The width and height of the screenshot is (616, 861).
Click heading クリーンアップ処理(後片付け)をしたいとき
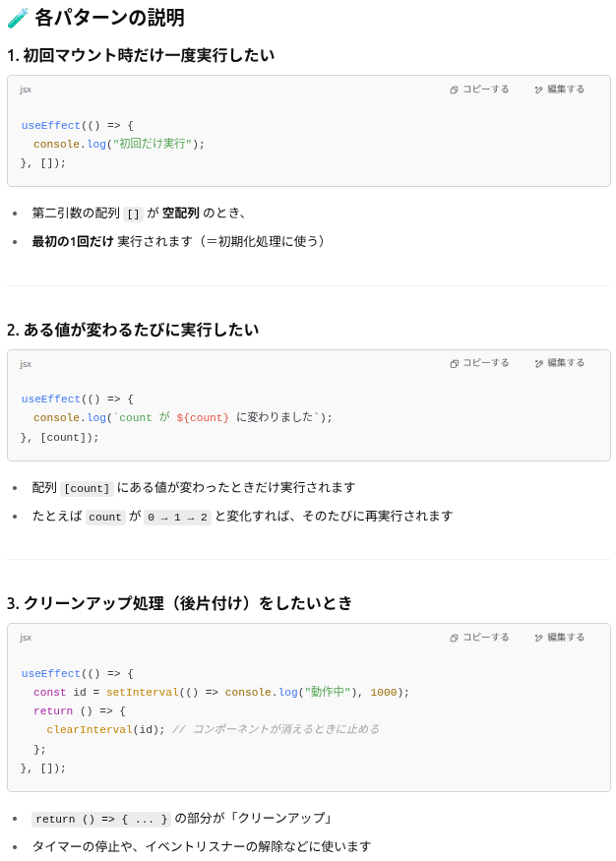(179, 603)
